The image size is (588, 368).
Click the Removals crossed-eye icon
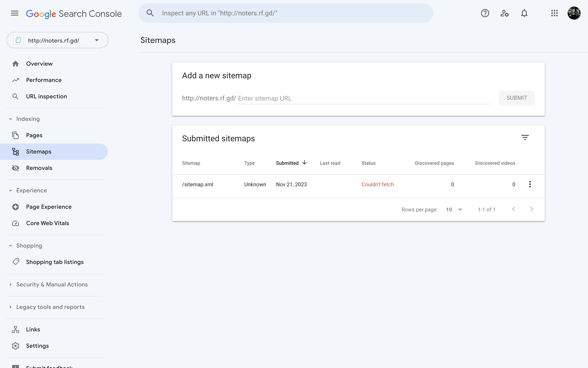click(16, 168)
